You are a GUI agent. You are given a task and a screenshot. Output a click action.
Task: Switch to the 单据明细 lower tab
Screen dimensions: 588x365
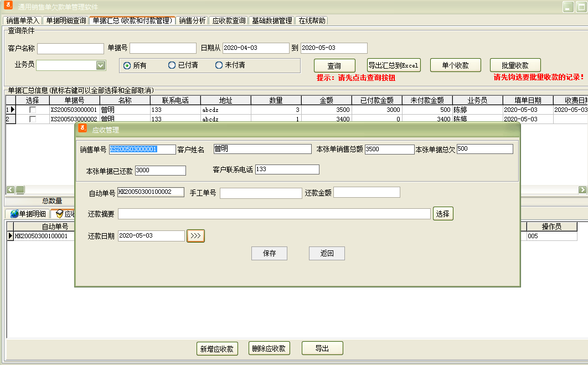click(28, 214)
